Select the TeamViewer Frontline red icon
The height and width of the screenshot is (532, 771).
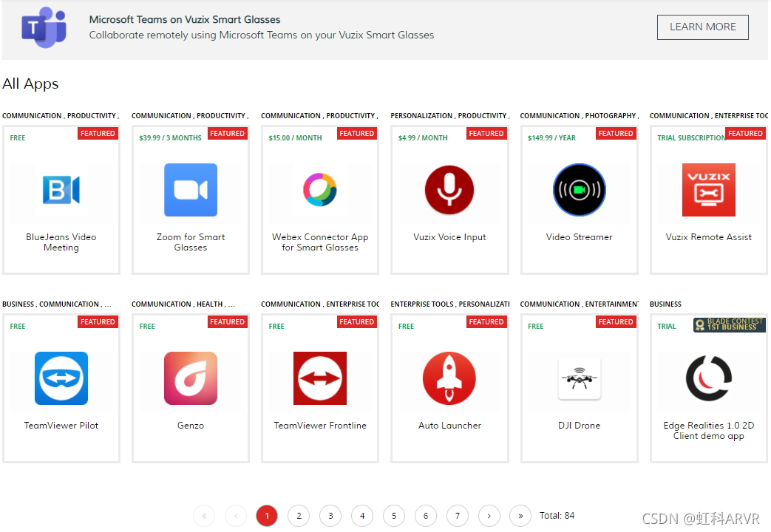tap(320, 378)
